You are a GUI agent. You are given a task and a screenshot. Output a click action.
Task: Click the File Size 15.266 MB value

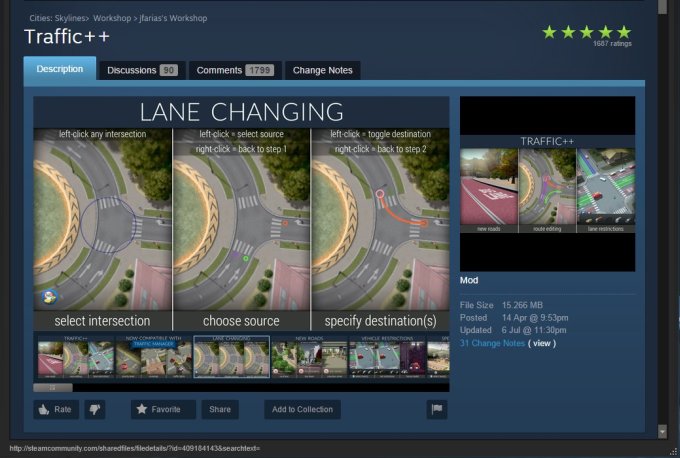(522, 305)
